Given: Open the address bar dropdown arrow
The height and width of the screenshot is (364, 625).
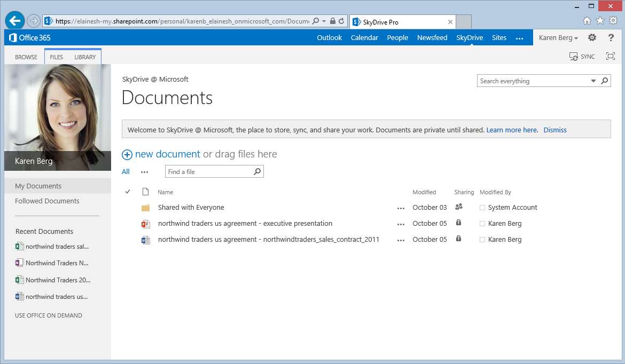Looking at the screenshot, I should tap(324, 21).
